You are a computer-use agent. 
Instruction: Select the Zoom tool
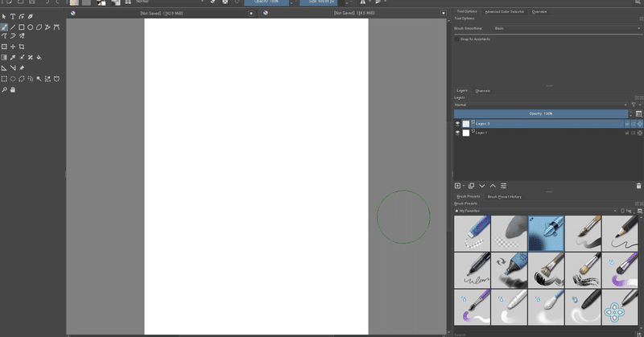pos(4,89)
